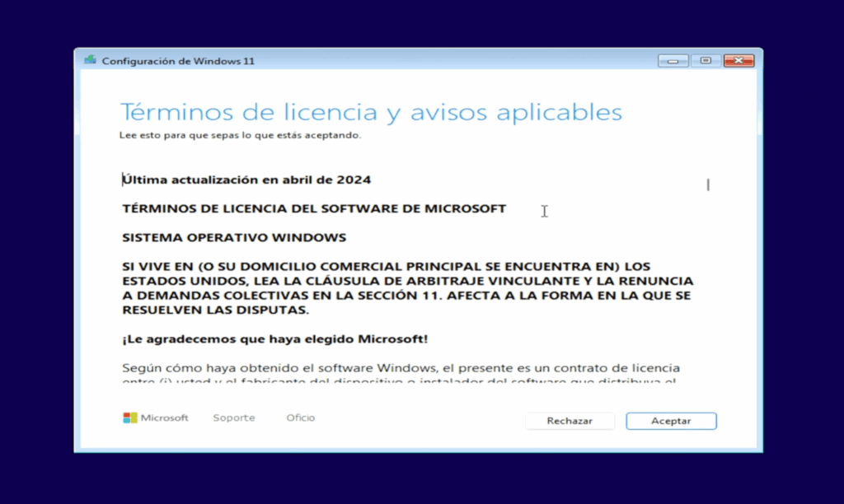The image size is (844, 504).
Task: Click the Windows 11 setup title bar icon
Action: point(90,60)
